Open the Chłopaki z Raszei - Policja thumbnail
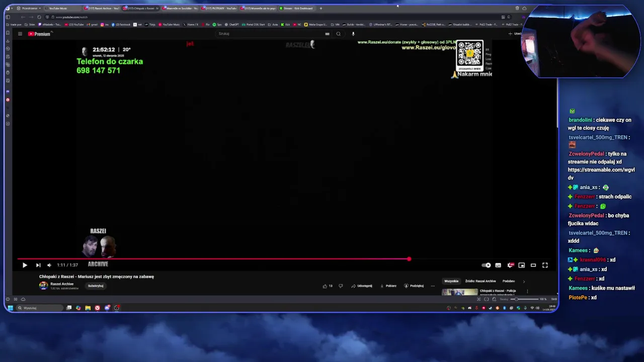Viewport: 644px width, 362px height. tap(460, 292)
